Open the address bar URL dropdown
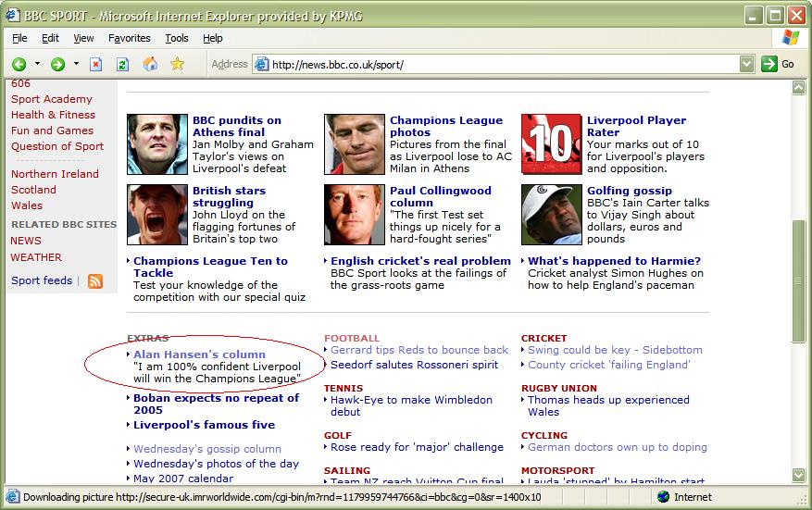812x510 pixels. point(746,64)
